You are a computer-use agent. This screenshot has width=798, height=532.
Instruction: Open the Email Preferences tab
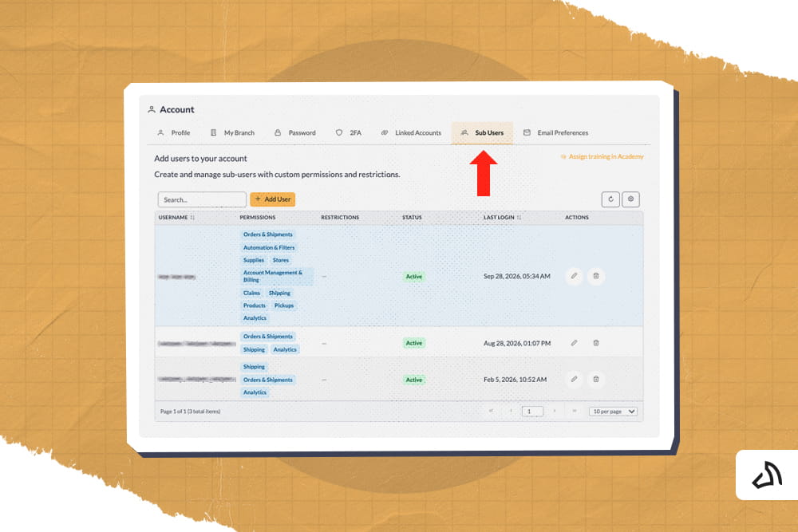(x=555, y=132)
